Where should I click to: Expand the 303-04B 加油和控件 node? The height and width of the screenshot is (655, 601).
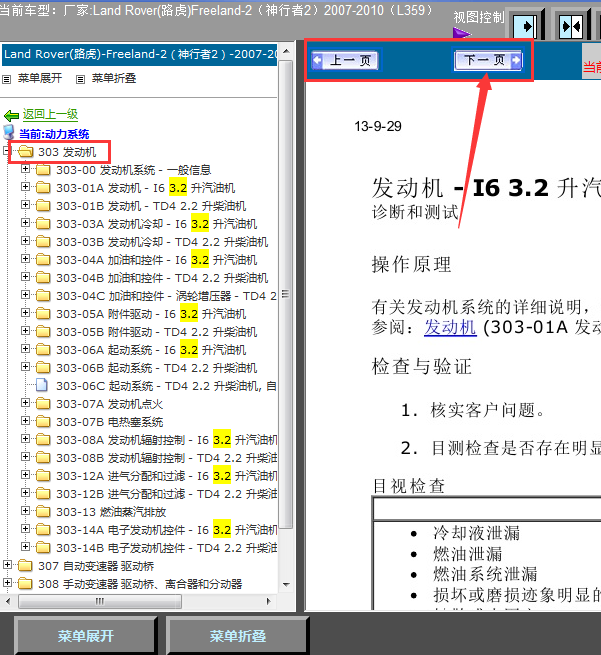(25, 277)
